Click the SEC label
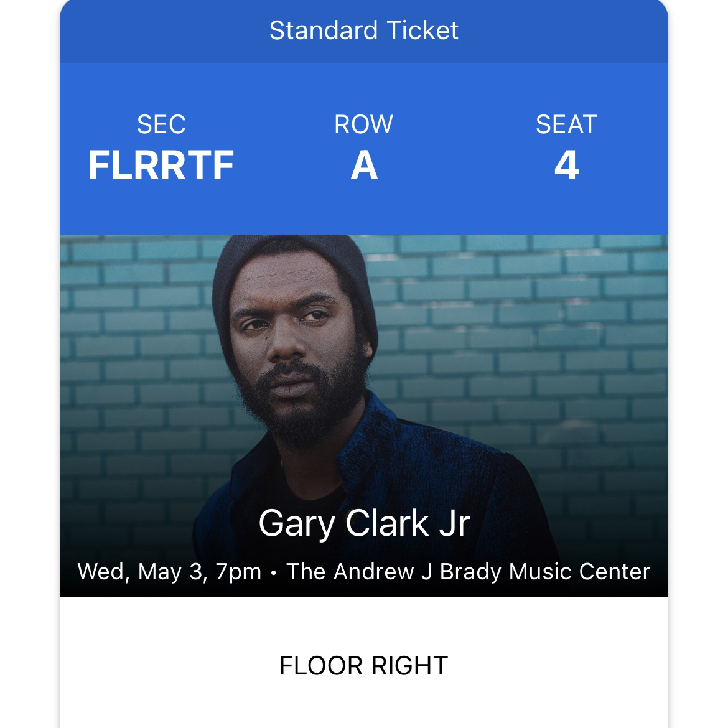Image resolution: width=728 pixels, height=728 pixels. (x=161, y=124)
